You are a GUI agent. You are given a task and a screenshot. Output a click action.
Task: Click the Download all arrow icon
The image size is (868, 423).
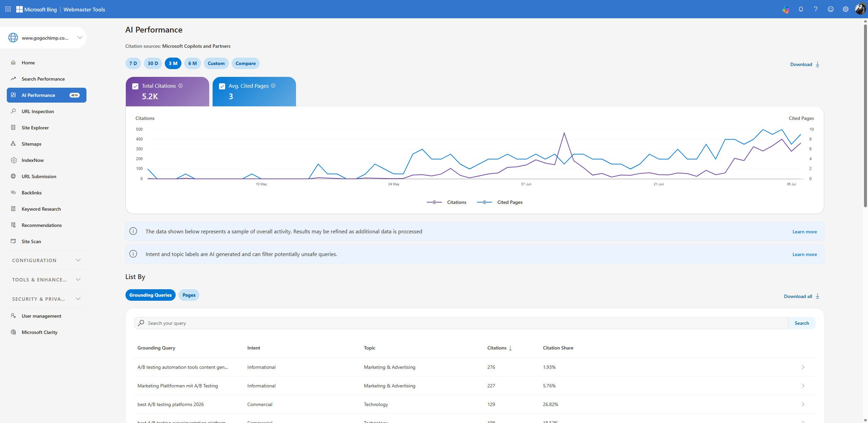click(817, 296)
